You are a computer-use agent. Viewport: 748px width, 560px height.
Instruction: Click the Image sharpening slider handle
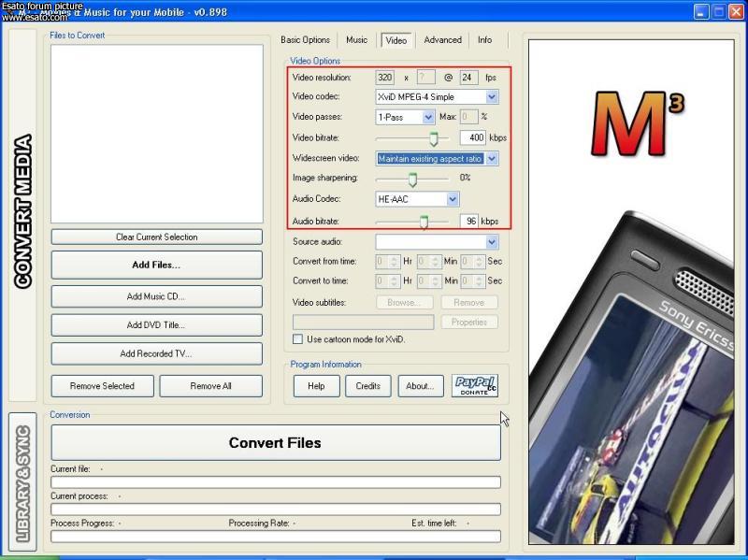coord(412,179)
